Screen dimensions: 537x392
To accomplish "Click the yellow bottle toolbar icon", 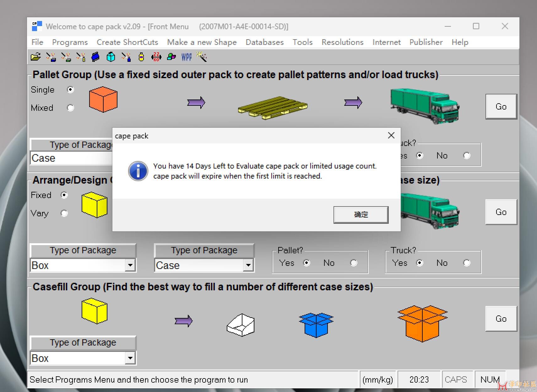I will (x=141, y=57).
